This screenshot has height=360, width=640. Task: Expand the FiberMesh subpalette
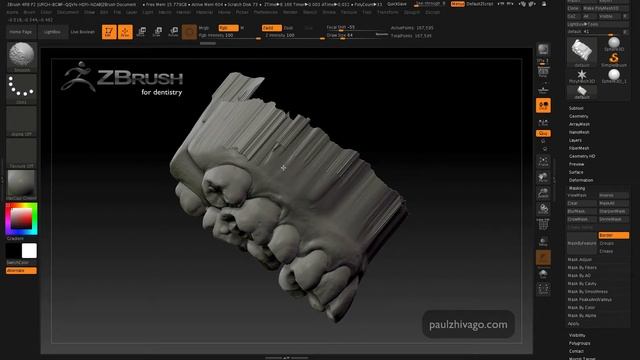pyautogui.click(x=579, y=148)
